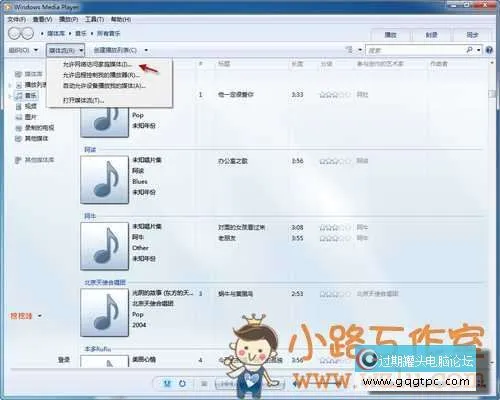Set star rating for the 3:08 song
The image size is (500, 400).
(x=335, y=228)
